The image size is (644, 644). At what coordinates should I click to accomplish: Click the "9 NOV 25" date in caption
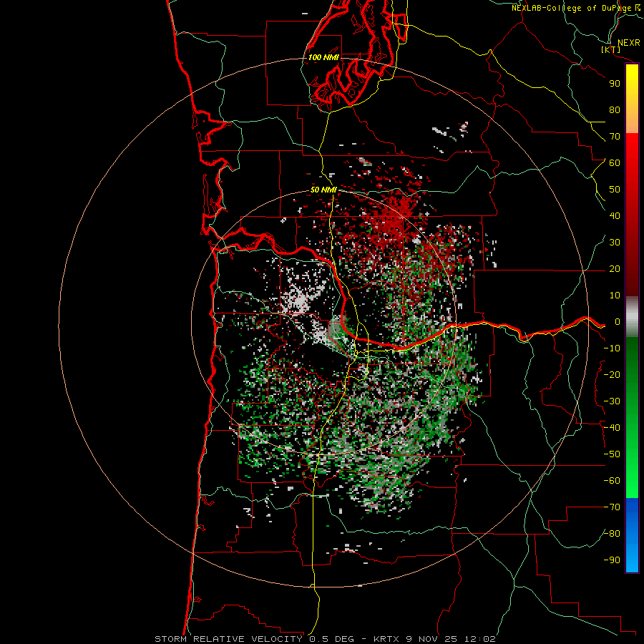(432, 639)
